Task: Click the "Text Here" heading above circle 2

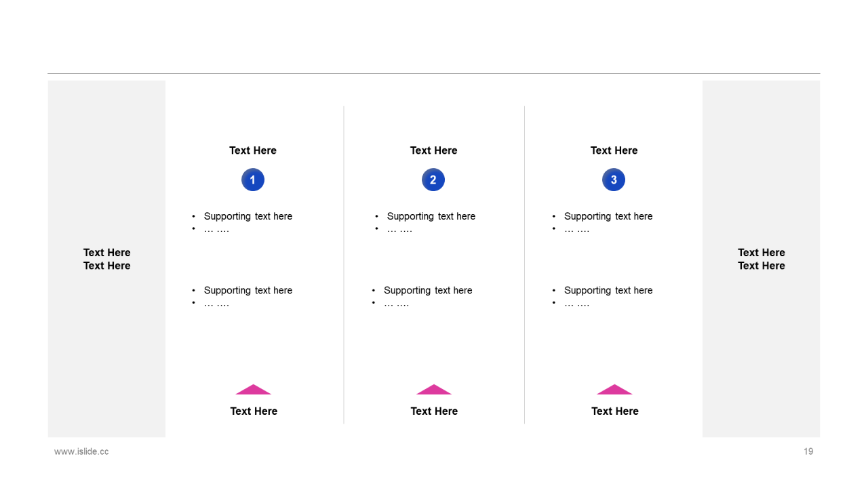Action: [x=434, y=150]
